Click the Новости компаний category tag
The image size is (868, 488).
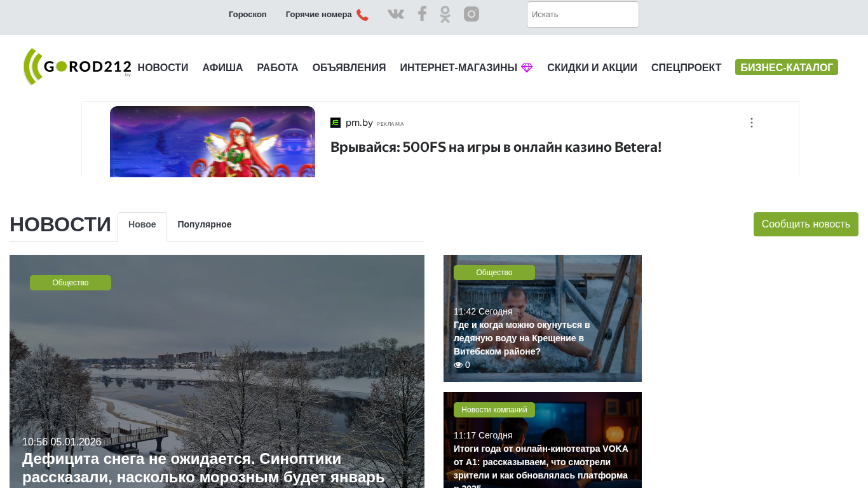pyautogui.click(x=494, y=410)
